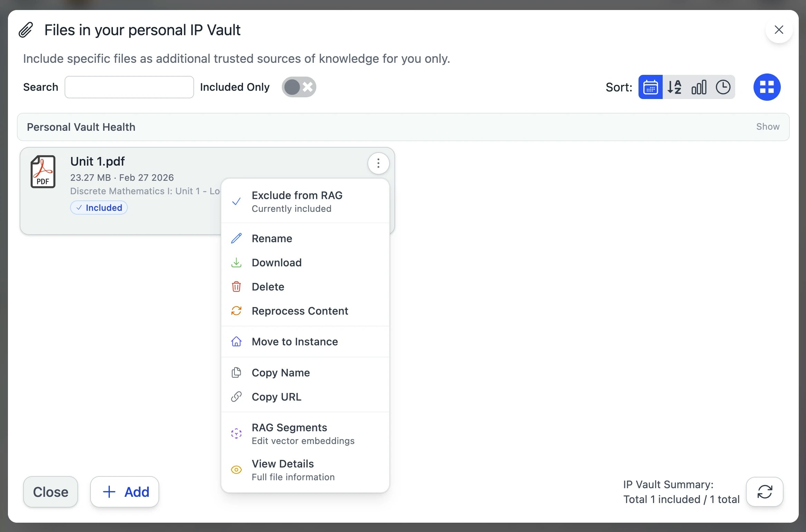Viewport: 806px width, 532px height.
Task: Sort files alphabetically with the A-Z icon
Action: [x=674, y=87]
